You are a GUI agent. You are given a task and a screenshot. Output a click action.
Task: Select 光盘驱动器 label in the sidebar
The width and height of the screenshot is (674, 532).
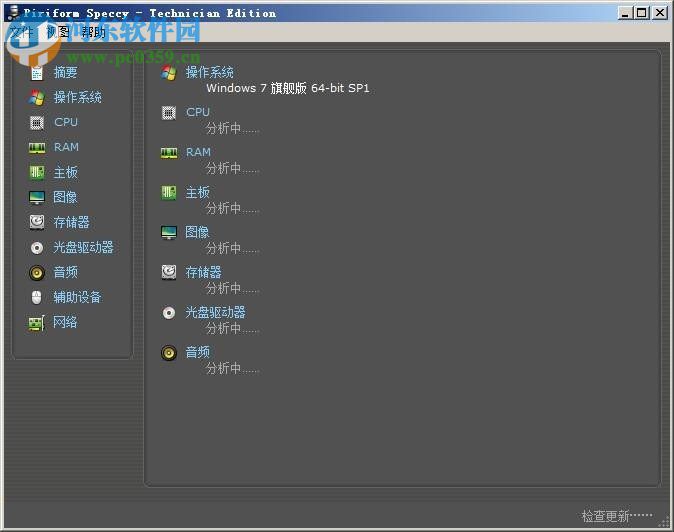(83, 247)
